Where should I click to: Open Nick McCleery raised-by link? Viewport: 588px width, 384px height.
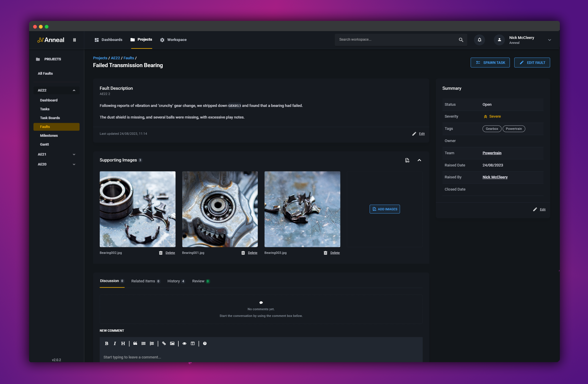495,177
